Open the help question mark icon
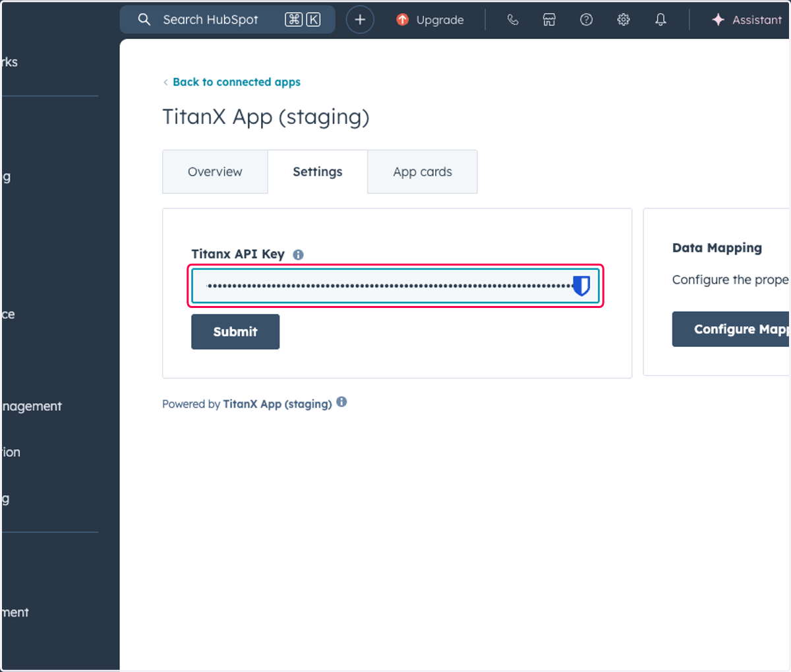791x672 pixels. point(586,20)
